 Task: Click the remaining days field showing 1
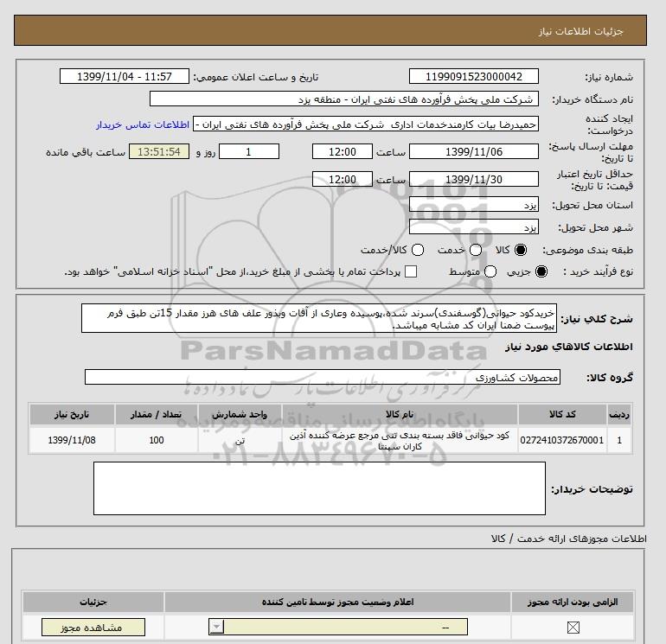(x=249, y=151)
